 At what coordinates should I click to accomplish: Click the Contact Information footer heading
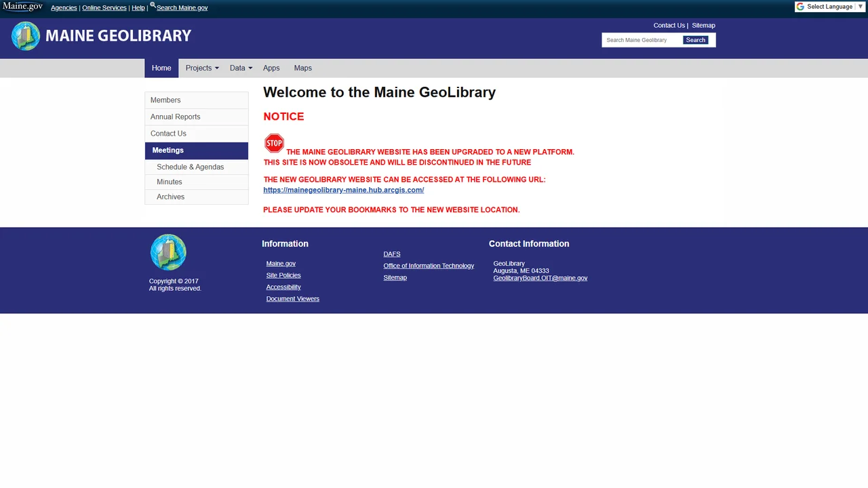529,244
